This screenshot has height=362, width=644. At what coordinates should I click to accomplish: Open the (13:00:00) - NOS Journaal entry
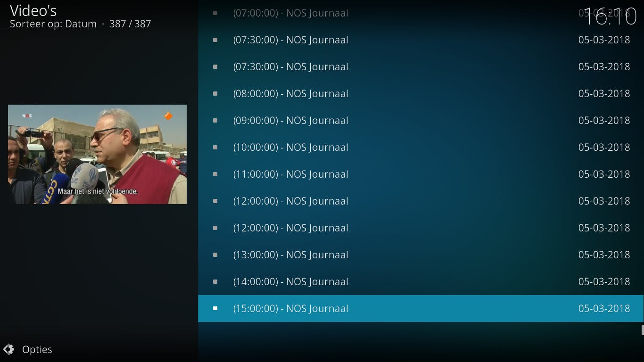[x=421, y=255]
